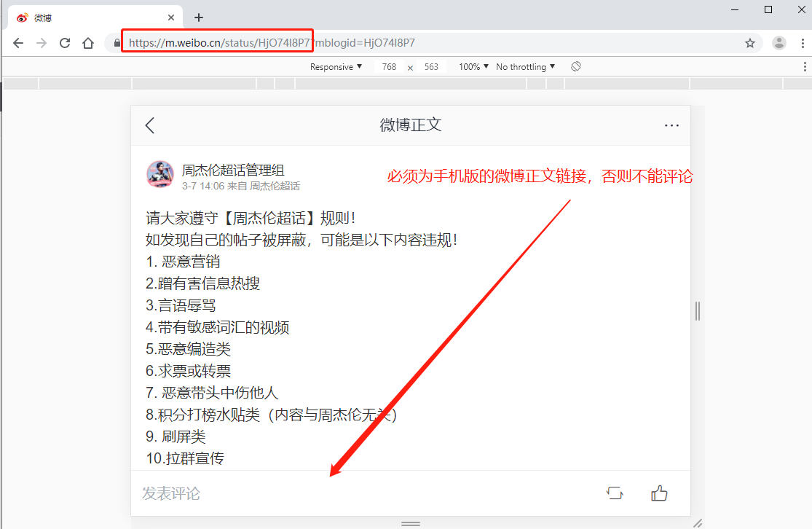This screenshot has width=812, height=529.
Task: Maximize the browser window
Action: coord(768,10)
